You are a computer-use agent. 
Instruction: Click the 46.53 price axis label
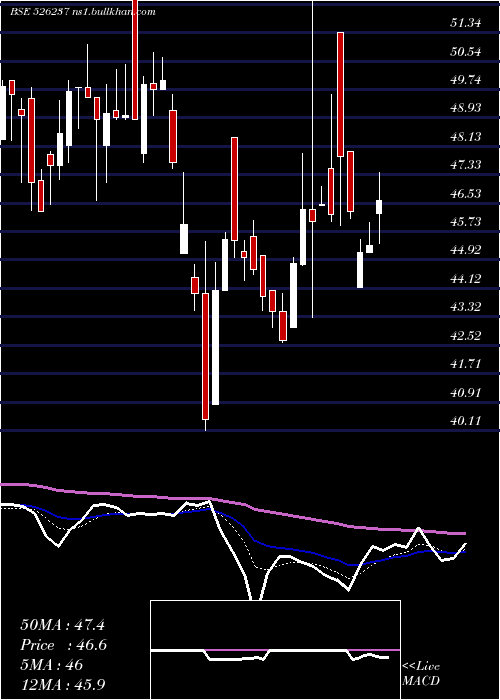coord(466,194)
